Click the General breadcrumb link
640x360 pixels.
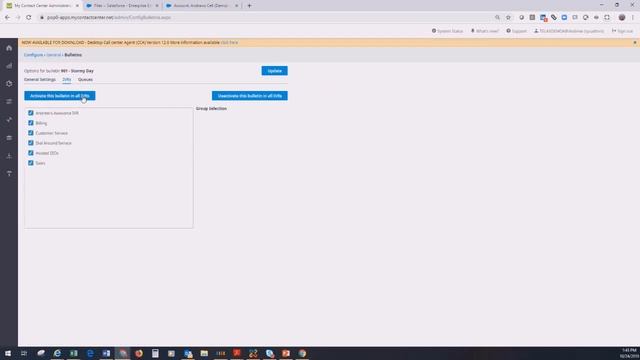[53, 55]
